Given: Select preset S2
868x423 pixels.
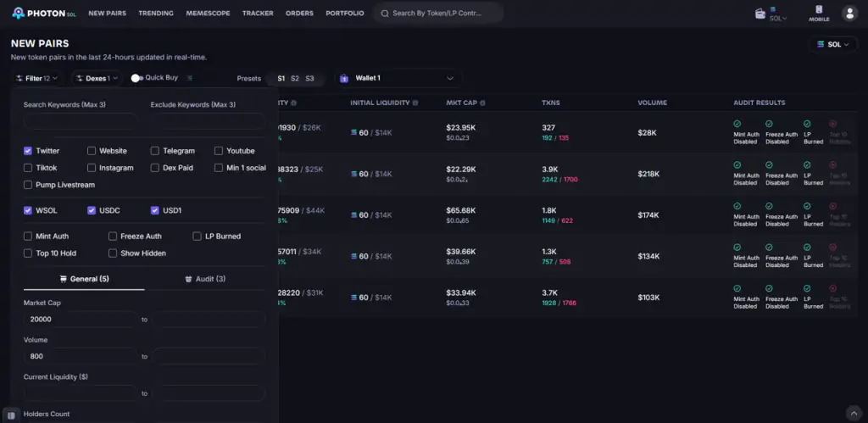Looking at the screenshot, I should pyautogui.click(x=295, y=78).
